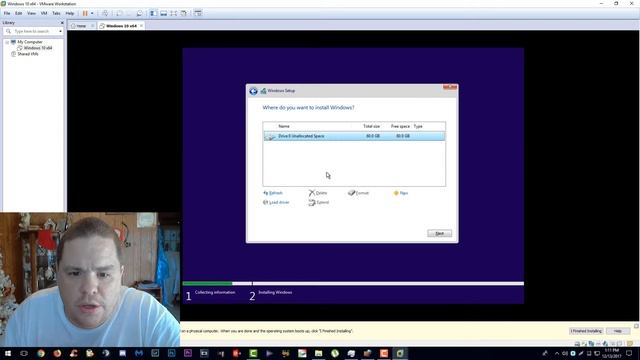
Task: Click the taskbar clock
Action: [x=612, y=353]
